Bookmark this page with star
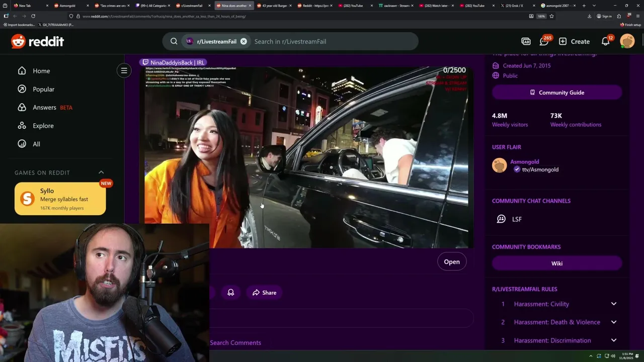 coord(551,16)
